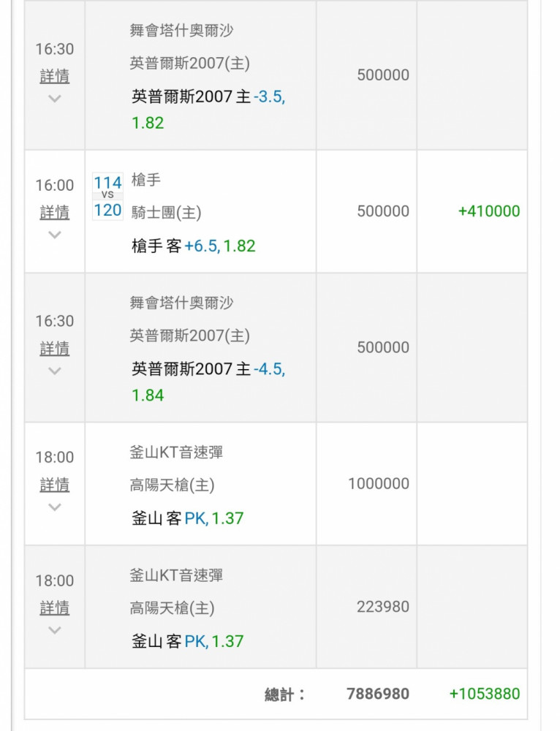Click the 總計 total stake 7886980
Image resolution: width=560 pixels, height=731 pixels.
click(x=378, y=694)
